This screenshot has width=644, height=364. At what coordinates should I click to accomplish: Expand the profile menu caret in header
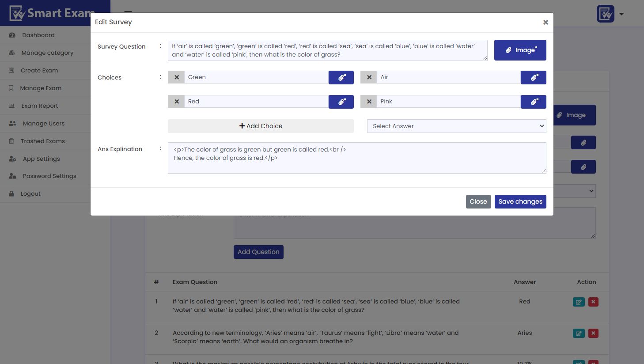tap(621, 14)
